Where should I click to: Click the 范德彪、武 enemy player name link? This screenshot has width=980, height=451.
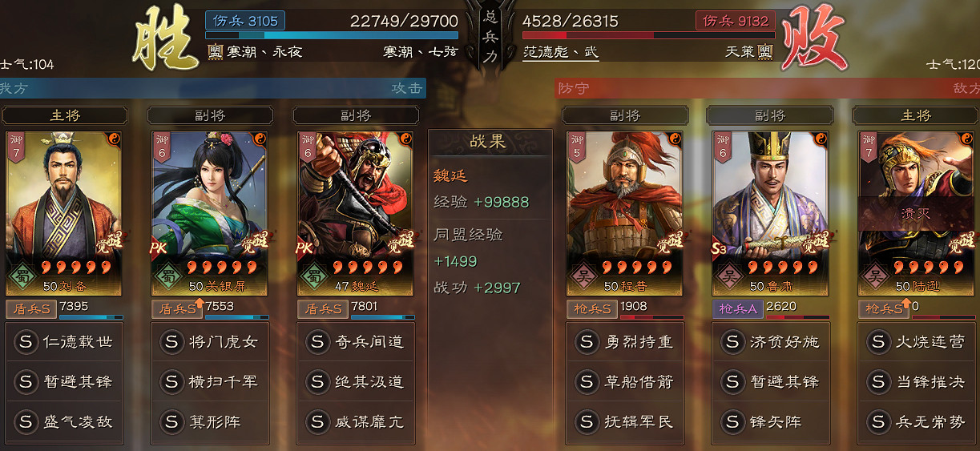(560, 52)
